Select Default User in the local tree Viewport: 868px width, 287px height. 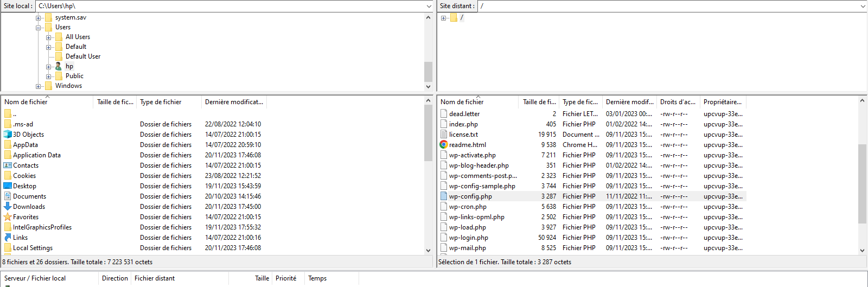point(83,56)
